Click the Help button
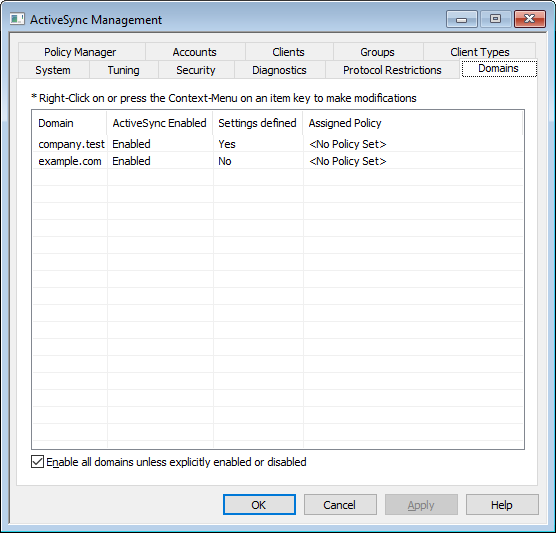The width and height of the screenshot is (556, 533). [x=502, y=505]
